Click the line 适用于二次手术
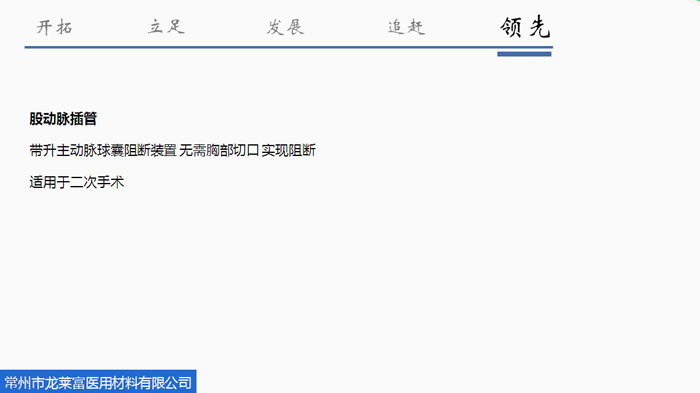Screen dimensions: 700x393 [76, 182]
